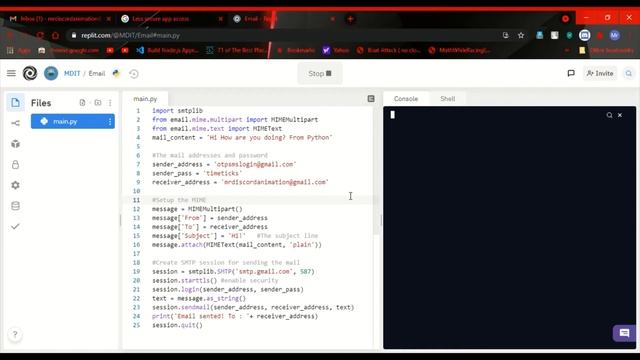The height and width of the screenshot is (360, 640).
Task: Click the search icon in Replit header
Action: (629, 73)
